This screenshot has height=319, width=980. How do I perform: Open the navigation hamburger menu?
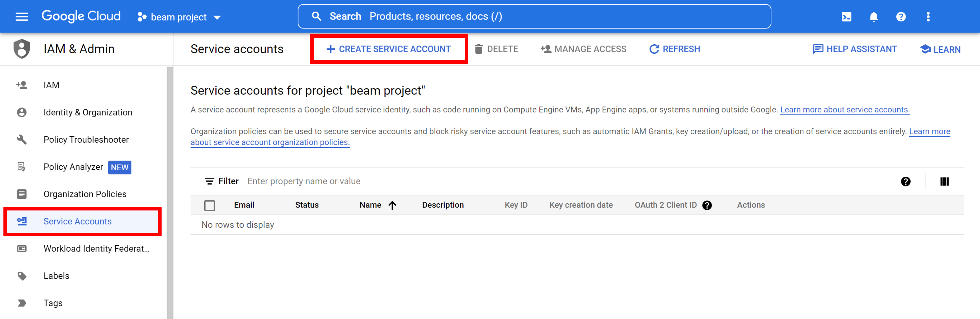click(22, 16)
